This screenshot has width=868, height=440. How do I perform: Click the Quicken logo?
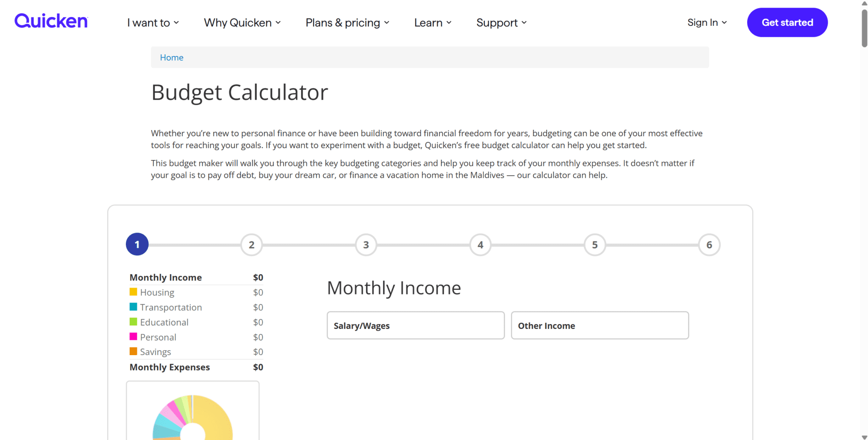point(51,21)
